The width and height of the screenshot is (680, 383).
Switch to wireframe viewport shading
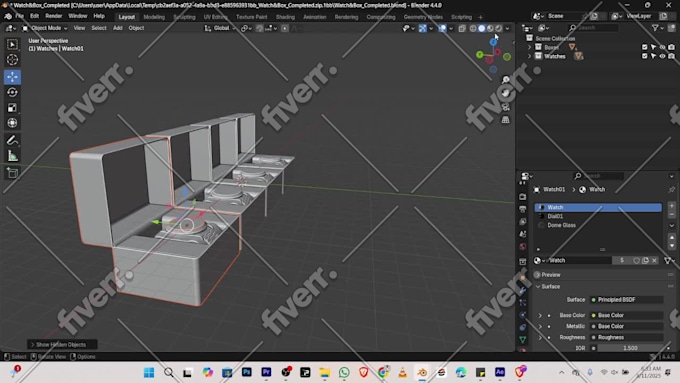pyautogui.click(x=473, y=28)
